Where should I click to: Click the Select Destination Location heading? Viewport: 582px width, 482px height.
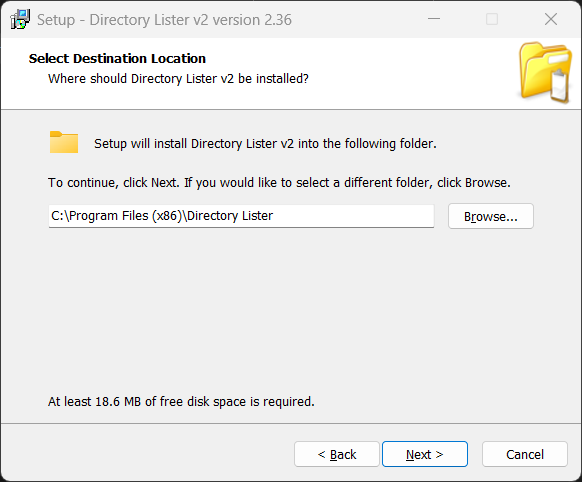tap(117, 59)
